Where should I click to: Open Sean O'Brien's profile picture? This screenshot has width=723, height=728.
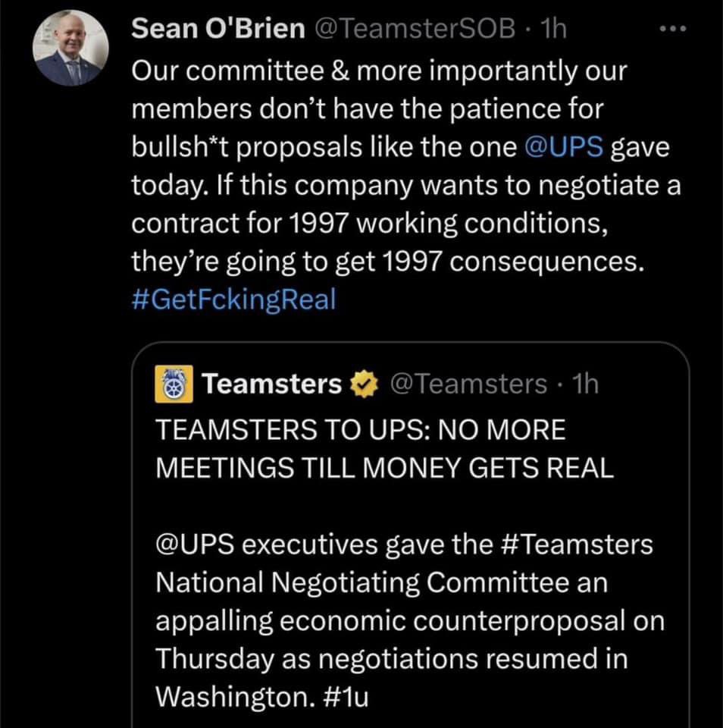(x=70, y=48)
